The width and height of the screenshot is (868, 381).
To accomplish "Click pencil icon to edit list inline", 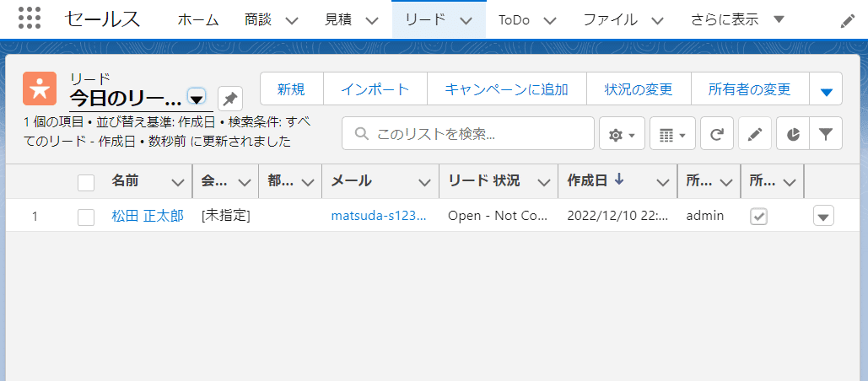I will coord(755,133).
